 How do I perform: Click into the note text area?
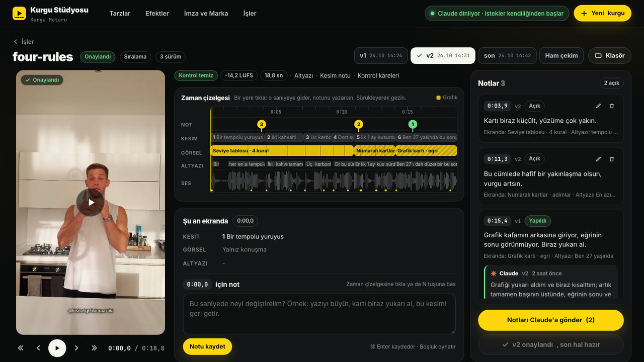pos(319,314)
